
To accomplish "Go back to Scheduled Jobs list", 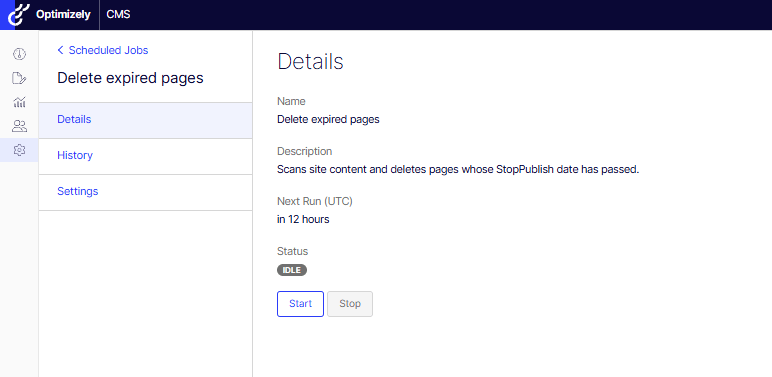I will click(x=108, y=50).
